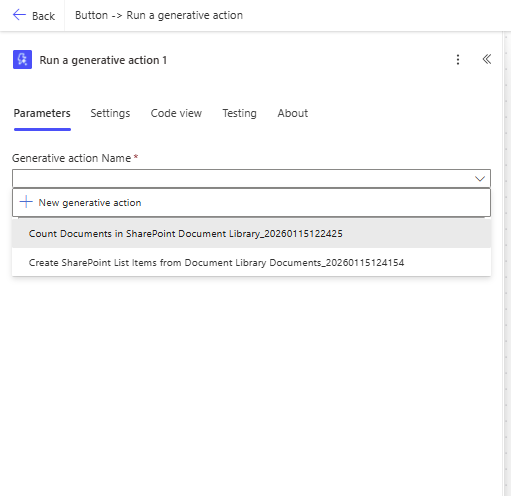Screen dimensions: 511x496
Task: Choose New generative action option
Action: click(x=251, y=203)
